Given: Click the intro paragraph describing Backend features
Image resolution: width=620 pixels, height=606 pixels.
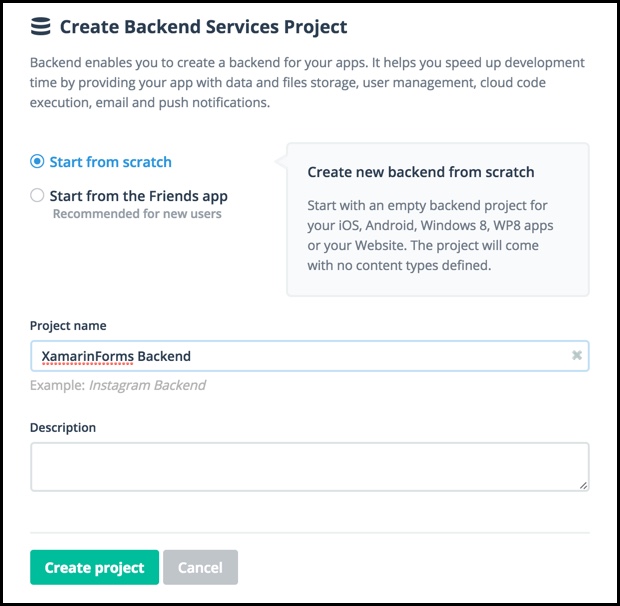Looking at the screenshot, I should click(x=307, y=83).
